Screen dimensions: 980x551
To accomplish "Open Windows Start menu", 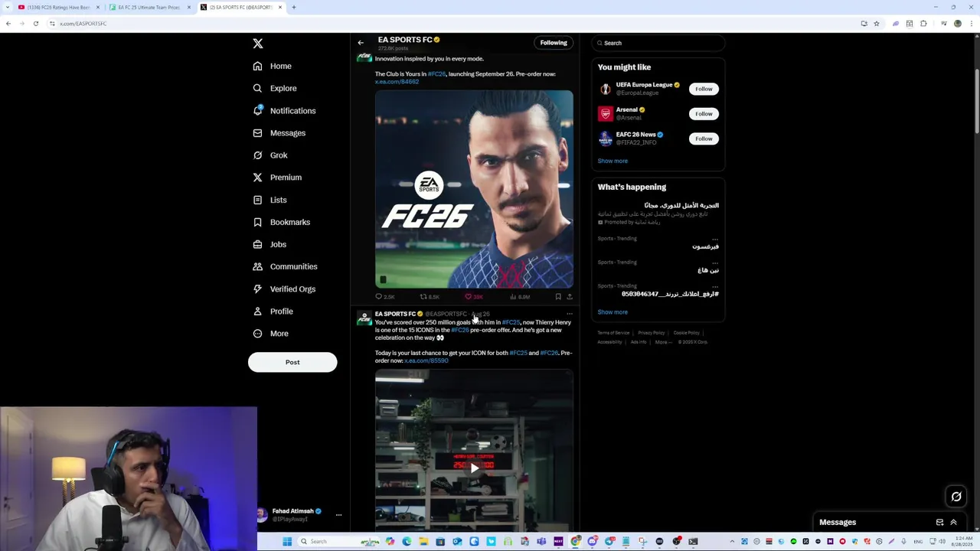I will (x=287, y=542).
